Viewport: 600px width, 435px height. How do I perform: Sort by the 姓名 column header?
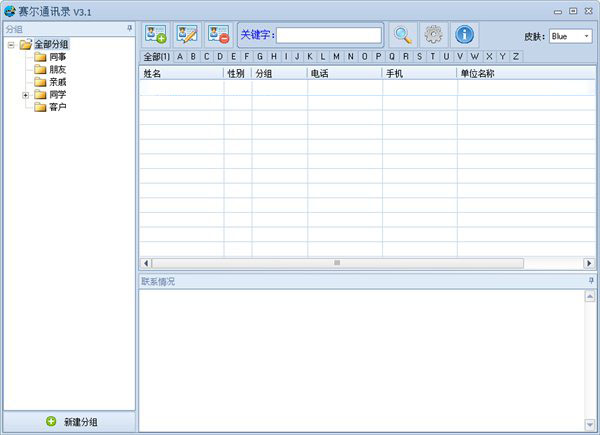tap(181, 73)
